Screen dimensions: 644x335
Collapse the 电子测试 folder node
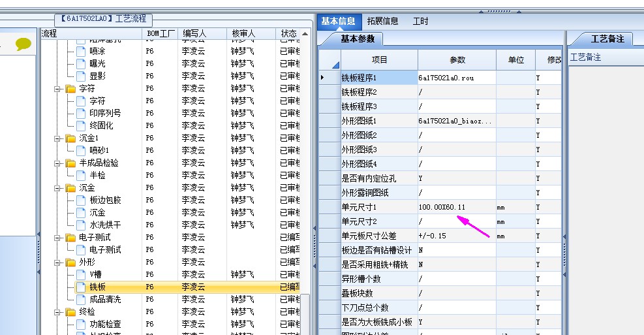57,238
